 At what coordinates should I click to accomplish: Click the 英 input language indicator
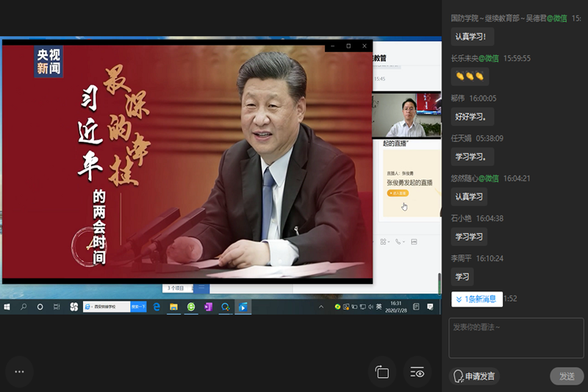[x=379, y=307]
